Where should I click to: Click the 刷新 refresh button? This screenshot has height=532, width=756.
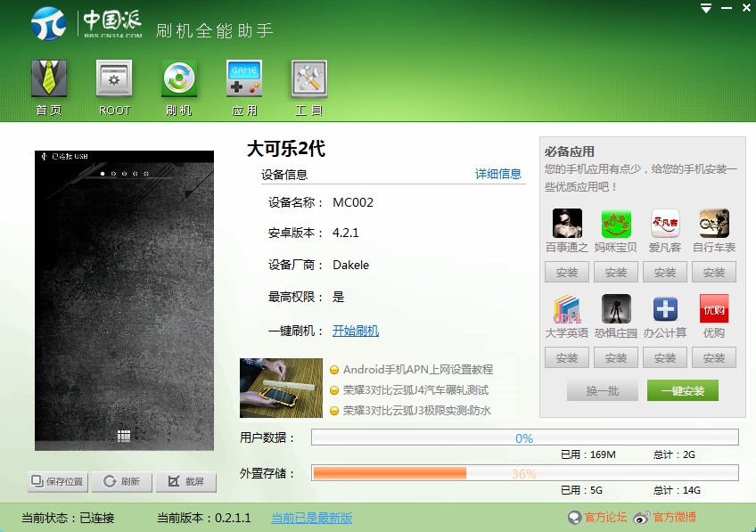(x=122, y=481)
